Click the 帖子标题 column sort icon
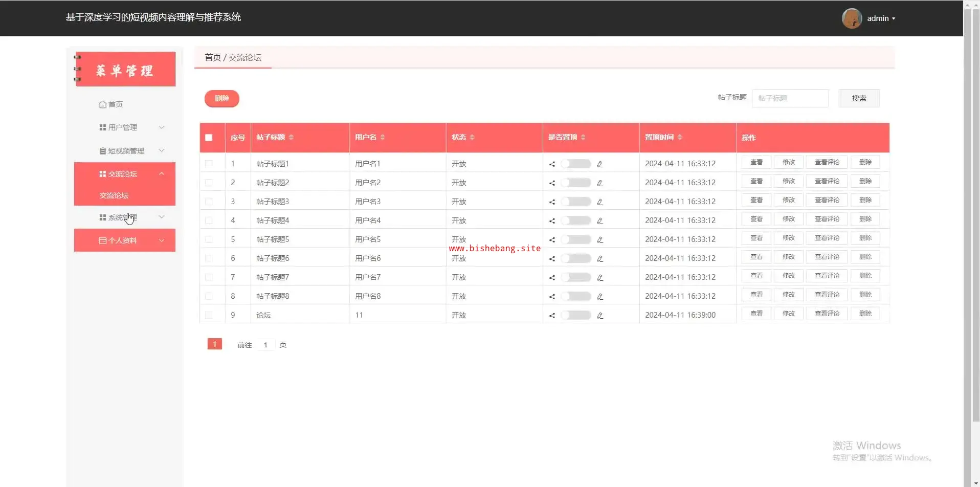Image resolution: width=980 pixels, height=487 pixels. [291, 137]
